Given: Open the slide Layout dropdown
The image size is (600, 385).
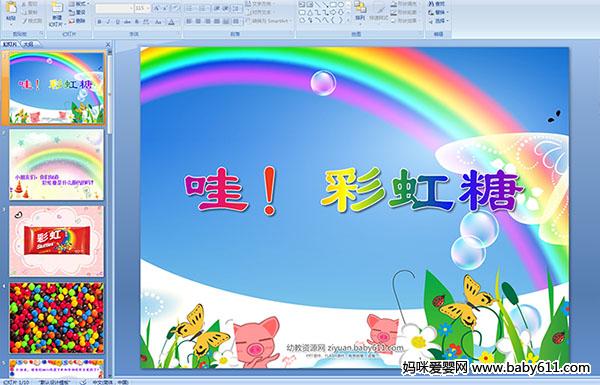Looking at the screenshot, I should (79, 4).
